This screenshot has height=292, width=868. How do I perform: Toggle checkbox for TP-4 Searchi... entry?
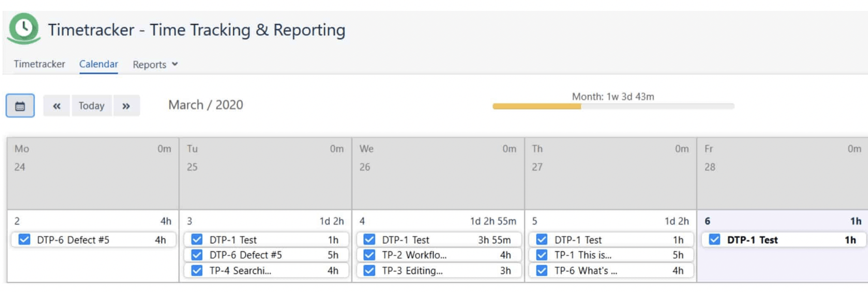tap(197, 271)
